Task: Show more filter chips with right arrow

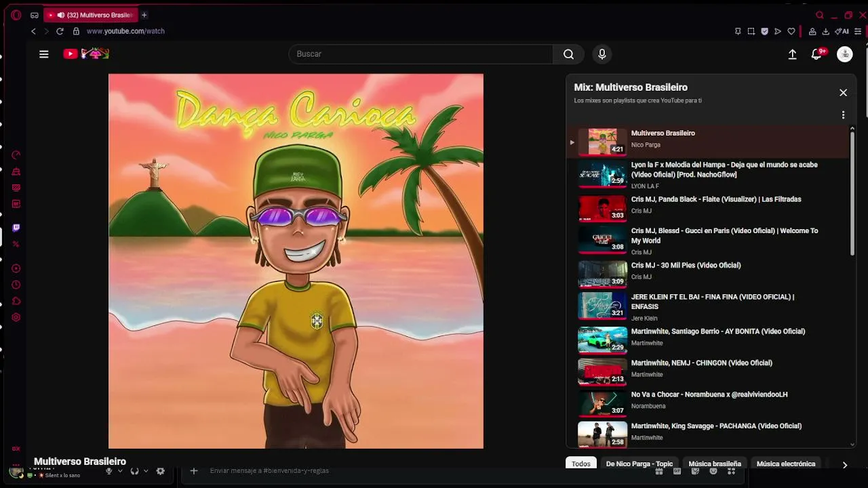Action: click(844, 465)
